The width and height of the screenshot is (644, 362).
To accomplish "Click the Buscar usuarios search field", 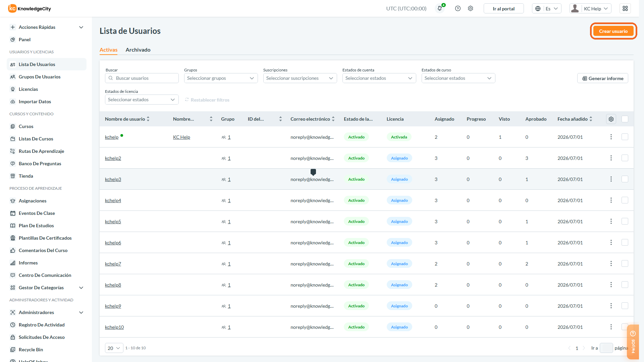I will coord(142,78).
